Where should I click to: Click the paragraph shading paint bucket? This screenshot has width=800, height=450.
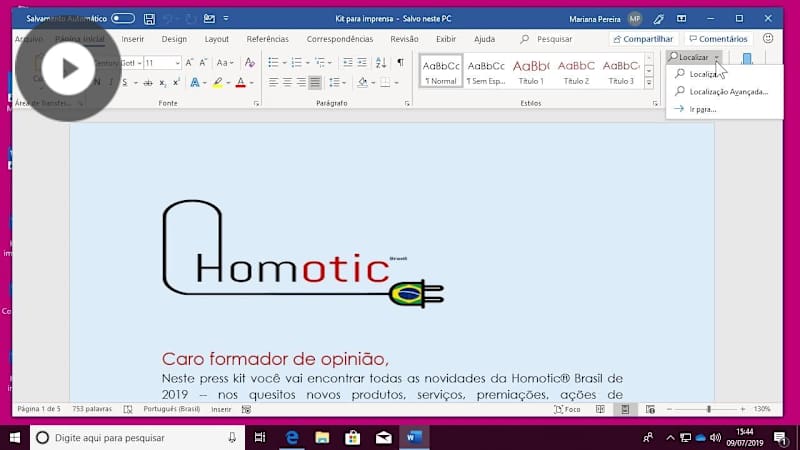pyautogui.click(x=363, y=83)
